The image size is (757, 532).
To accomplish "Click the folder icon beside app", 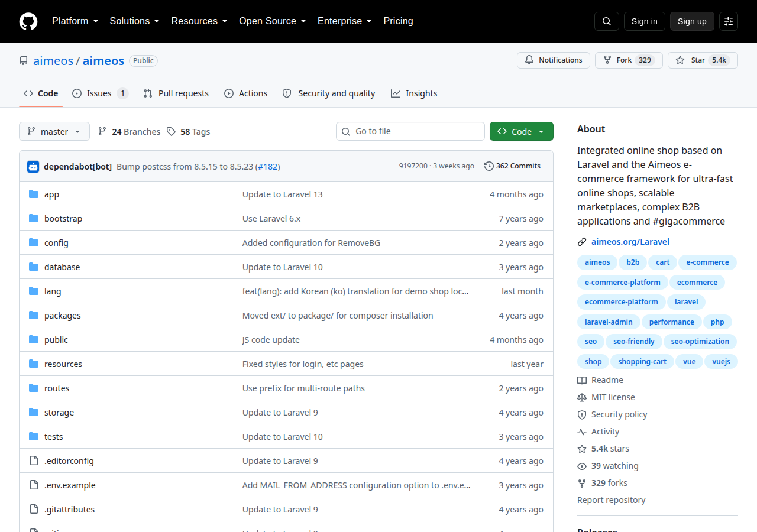I will [34, 194].
